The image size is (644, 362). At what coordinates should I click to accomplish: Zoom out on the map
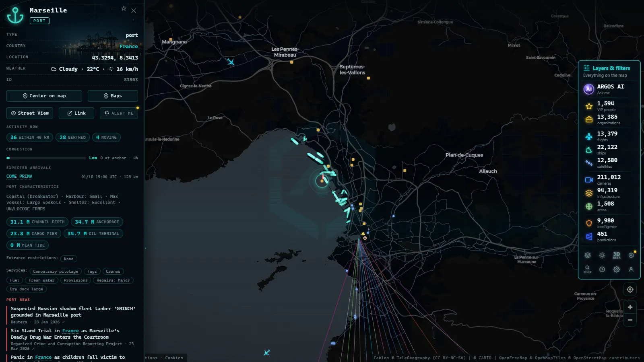[x=630, y=320]
